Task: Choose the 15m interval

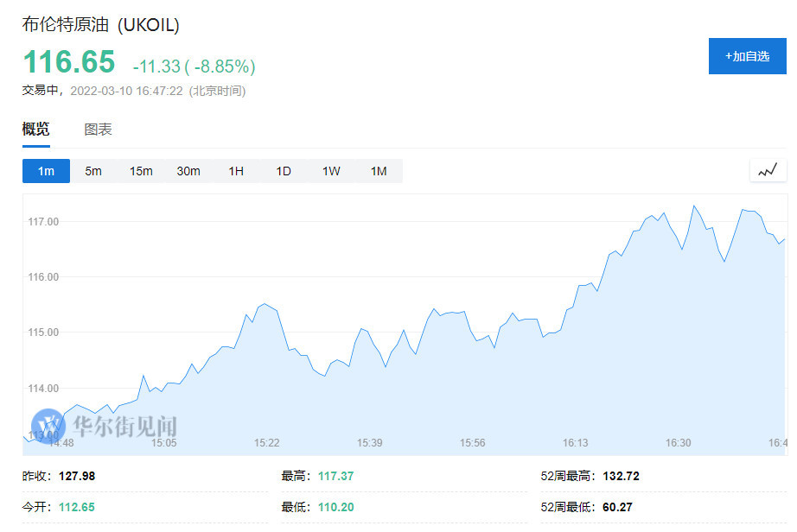Action: tap(141, 171)
